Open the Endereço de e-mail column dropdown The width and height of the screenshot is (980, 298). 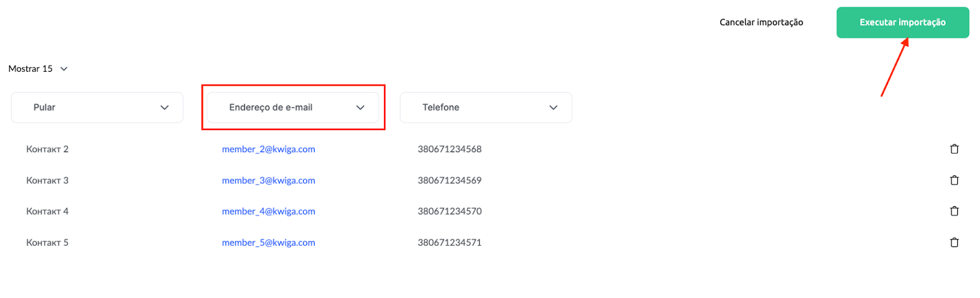293,107
